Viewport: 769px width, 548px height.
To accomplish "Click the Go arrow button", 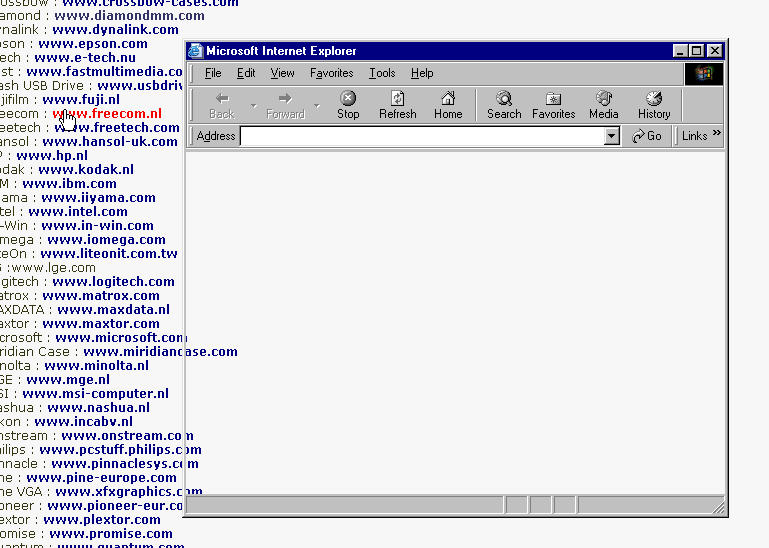I will pos(647,136).
